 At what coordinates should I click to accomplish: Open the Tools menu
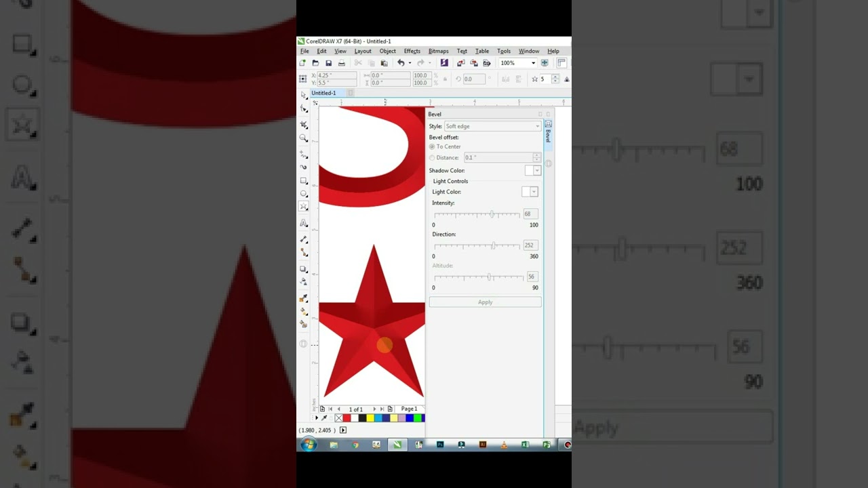[x=503, y=51]
